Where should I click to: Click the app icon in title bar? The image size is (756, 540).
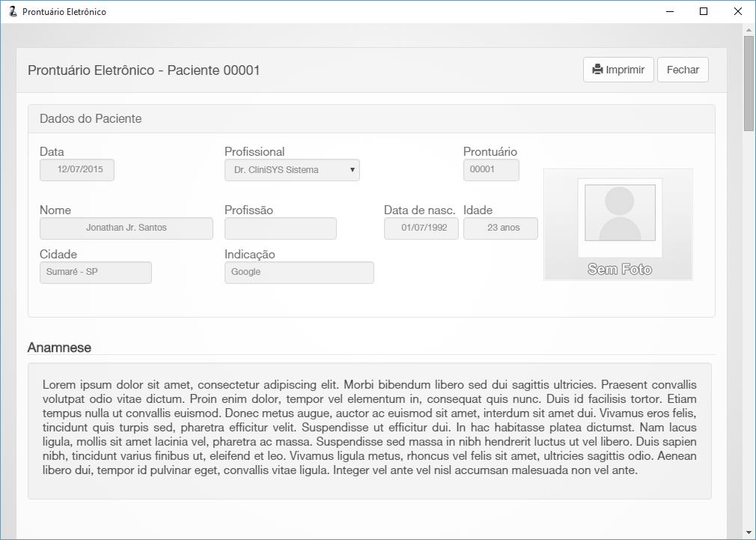[x=12, y=11]
